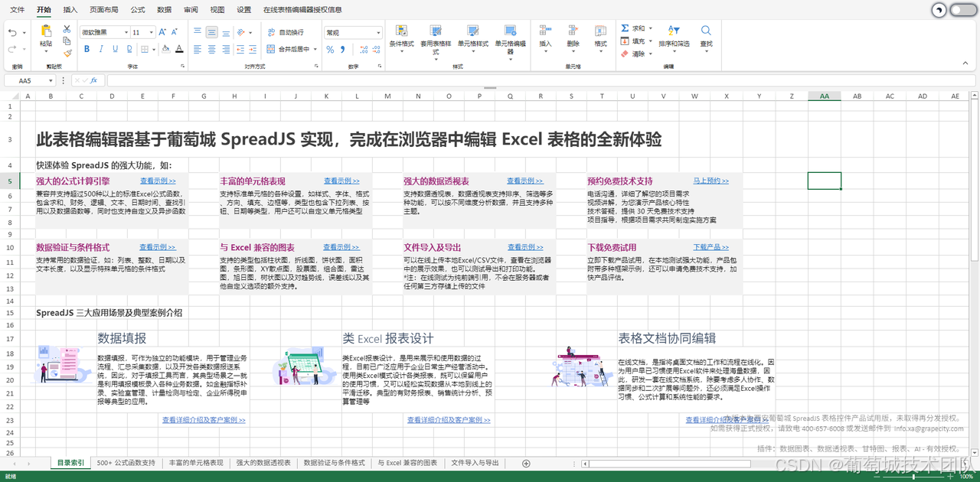Screen dimensions: 980x482
Task: Open the number format 常规 dropdown
Action: point(378,32)
